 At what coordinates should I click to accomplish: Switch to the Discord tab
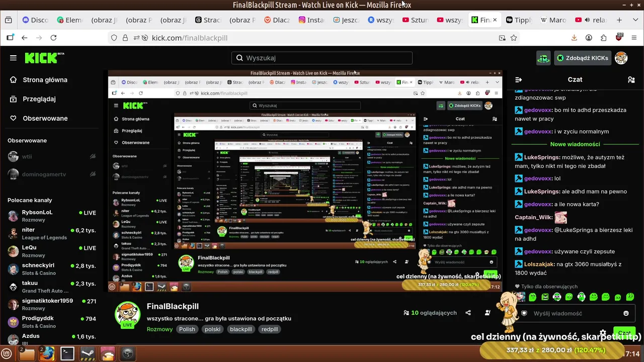pyautogui.click(x=35, y=20)
